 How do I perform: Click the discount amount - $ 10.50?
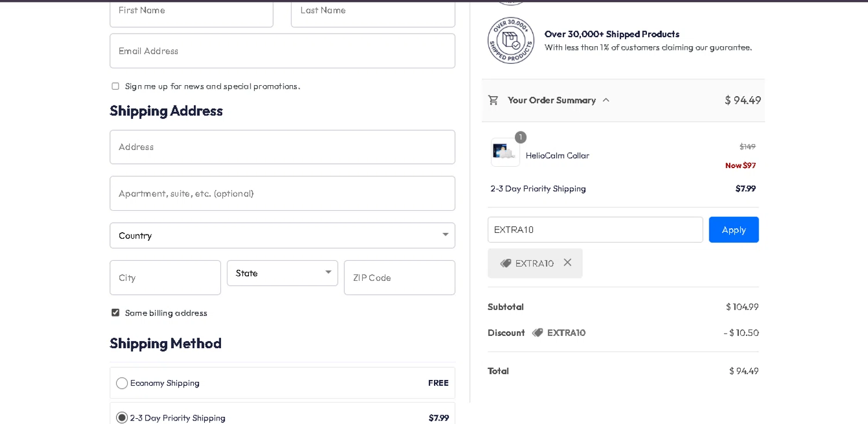[x=741, y=332]
